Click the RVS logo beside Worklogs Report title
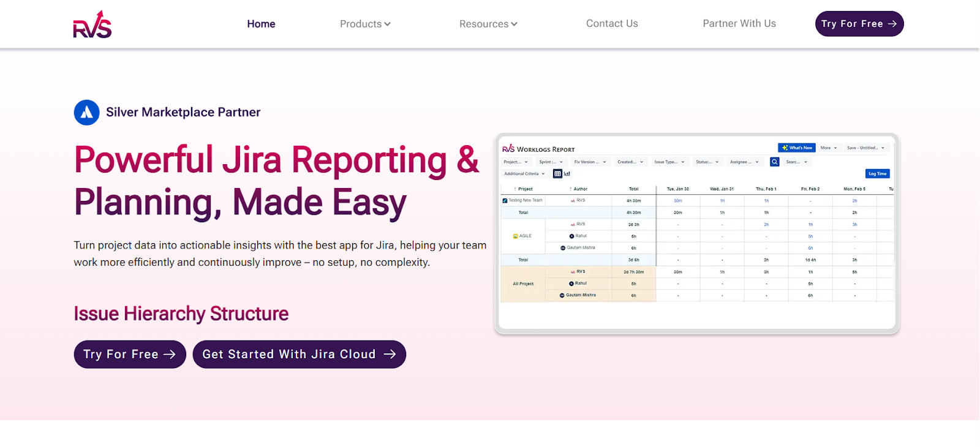The height and width of the screenshot is (447, 980). pos(508,149)
